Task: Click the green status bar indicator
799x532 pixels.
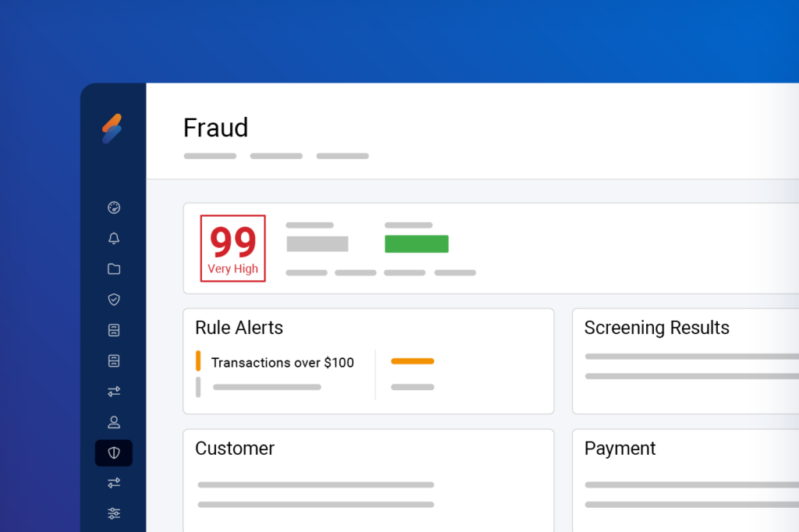Action: click(417, 244)
